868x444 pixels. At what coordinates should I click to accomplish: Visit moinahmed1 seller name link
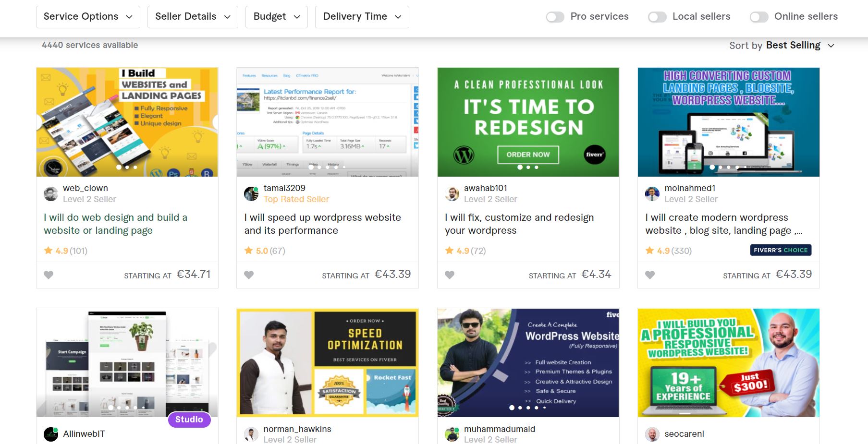(690, 188)
